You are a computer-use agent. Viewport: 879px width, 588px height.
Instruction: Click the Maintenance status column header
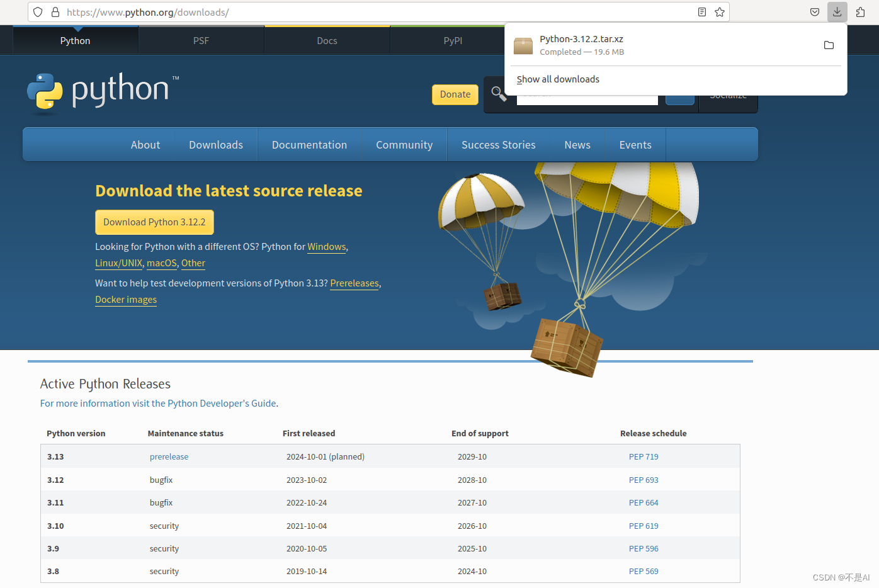(186, 434)
